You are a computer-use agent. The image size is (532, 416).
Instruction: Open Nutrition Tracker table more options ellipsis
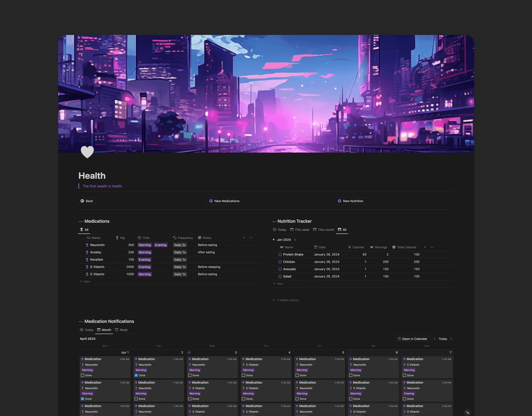coord(432,247)
